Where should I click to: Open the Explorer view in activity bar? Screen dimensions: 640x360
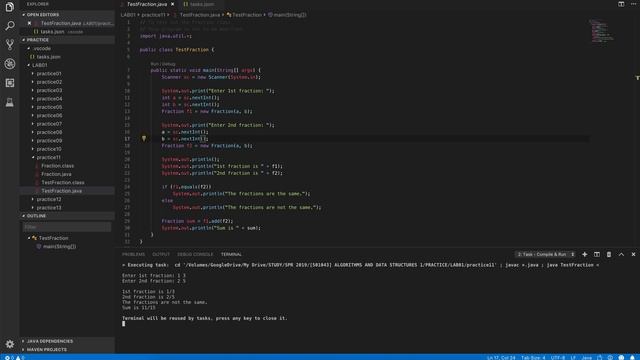click(x=9, y=7)
